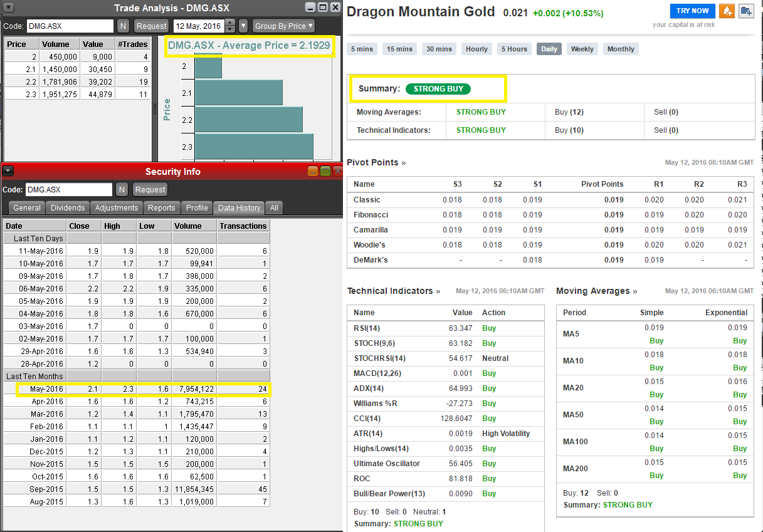Select the 5 Hours timeframe

click(x=514, y=49)
